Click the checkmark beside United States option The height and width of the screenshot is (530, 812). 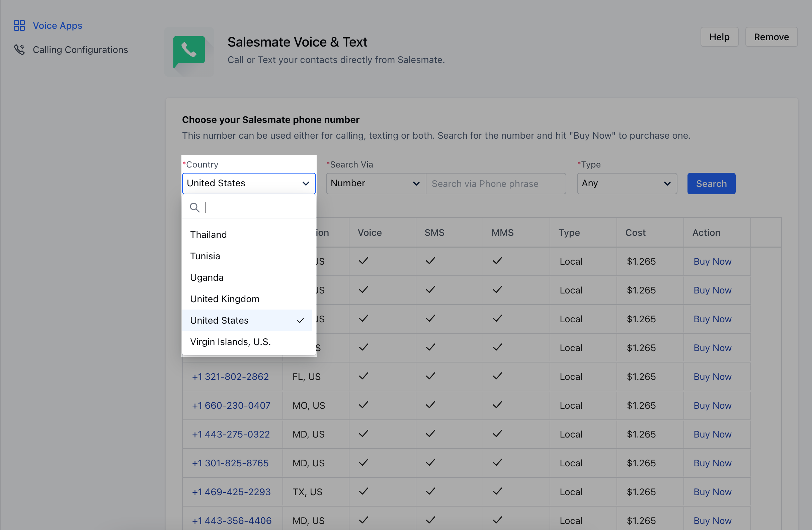coord(300,321)
